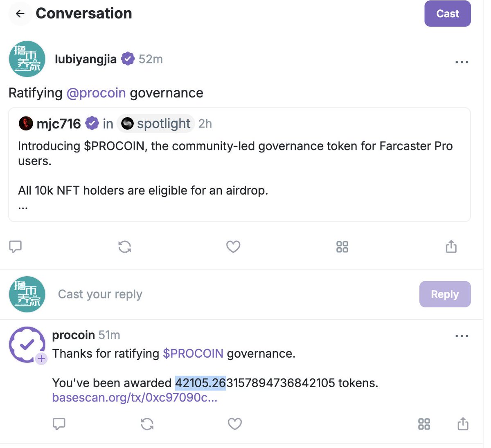Open the reply icon under lubiyangjia's cast
This screenshot has width=491, height=448.
(15, 246)
